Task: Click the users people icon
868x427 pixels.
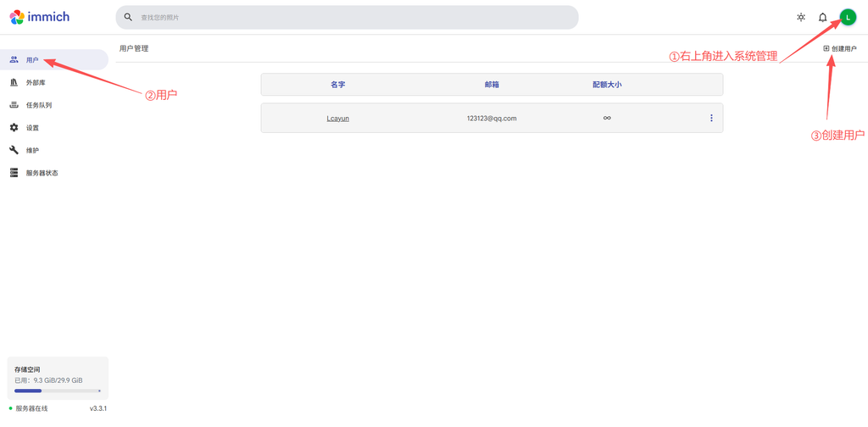Action: pos(14,60)
